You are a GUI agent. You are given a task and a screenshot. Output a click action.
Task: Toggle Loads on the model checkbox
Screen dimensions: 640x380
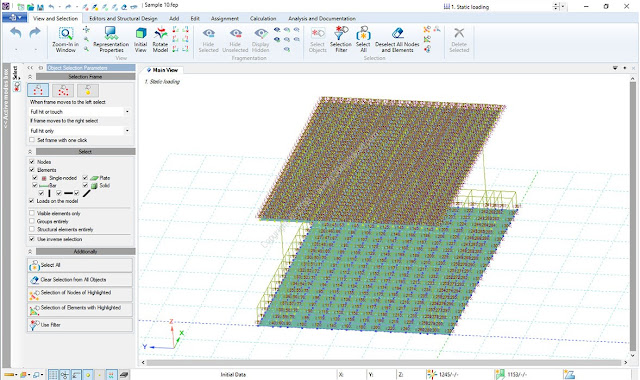click(x=32, y=200)
